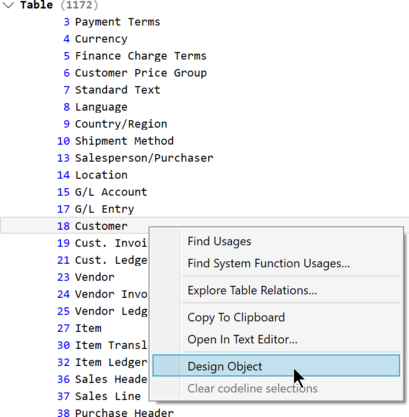
Task: Select table 15 G/L Account
Action: [102, 192]
